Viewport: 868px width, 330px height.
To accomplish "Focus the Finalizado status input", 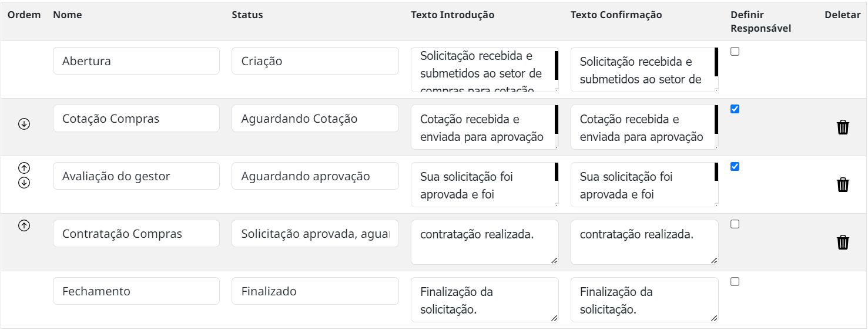I will (x=315, y=291).
